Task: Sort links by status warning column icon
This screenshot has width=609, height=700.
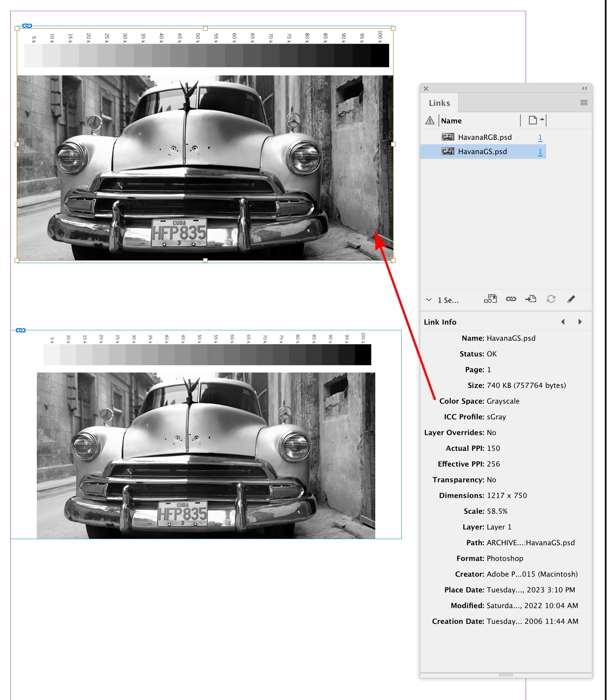Action: (x=430, y=120)
